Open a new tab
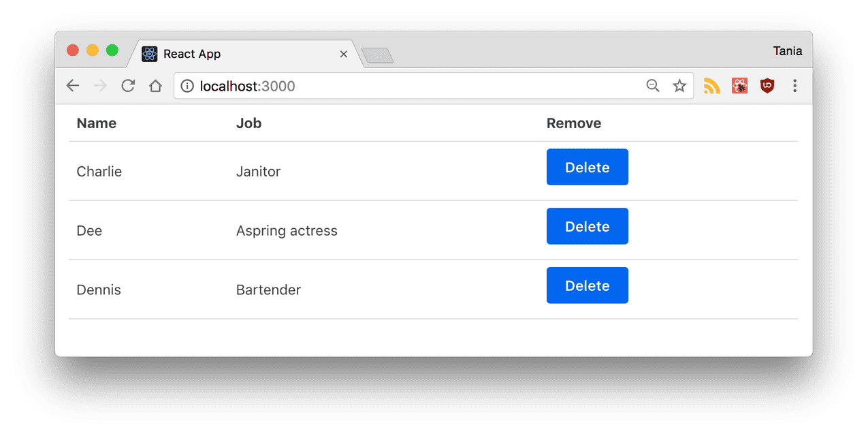Viewport: 868px width, 436px height. pyautogui.click(x=377, y=55)
